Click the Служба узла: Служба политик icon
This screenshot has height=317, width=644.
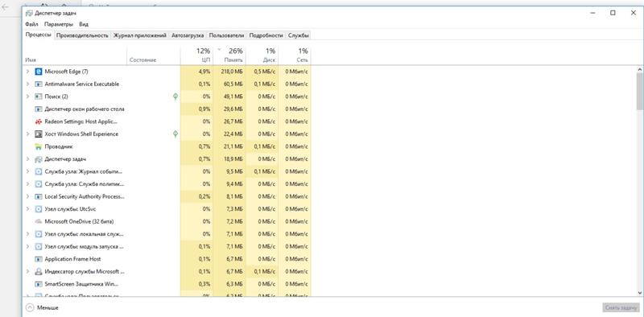tap(38, 184)
